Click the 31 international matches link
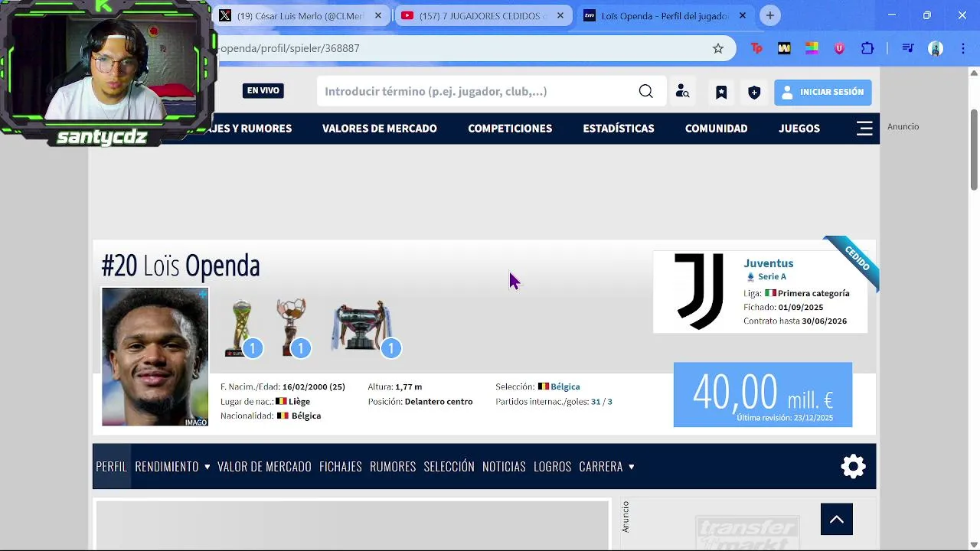 coord(596,402)
